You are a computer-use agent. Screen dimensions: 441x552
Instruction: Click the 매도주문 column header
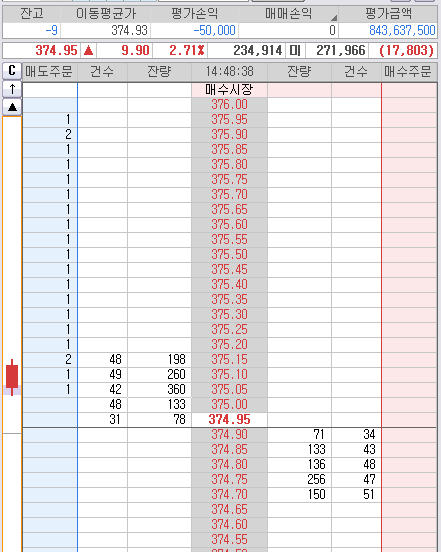49,71
